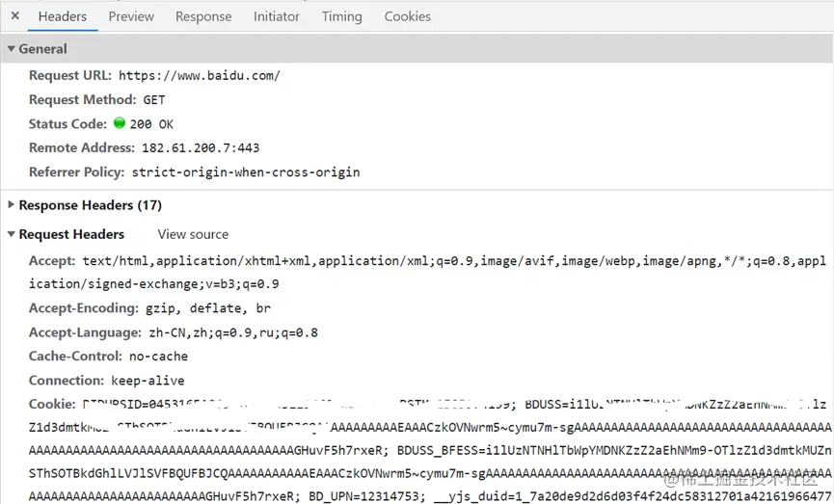Collapse the Request Headers section

tap(12, 234)
